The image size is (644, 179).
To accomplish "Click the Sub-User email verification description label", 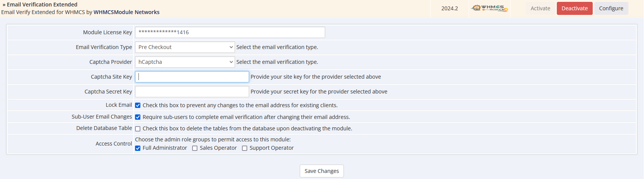I will coord(246,117).
